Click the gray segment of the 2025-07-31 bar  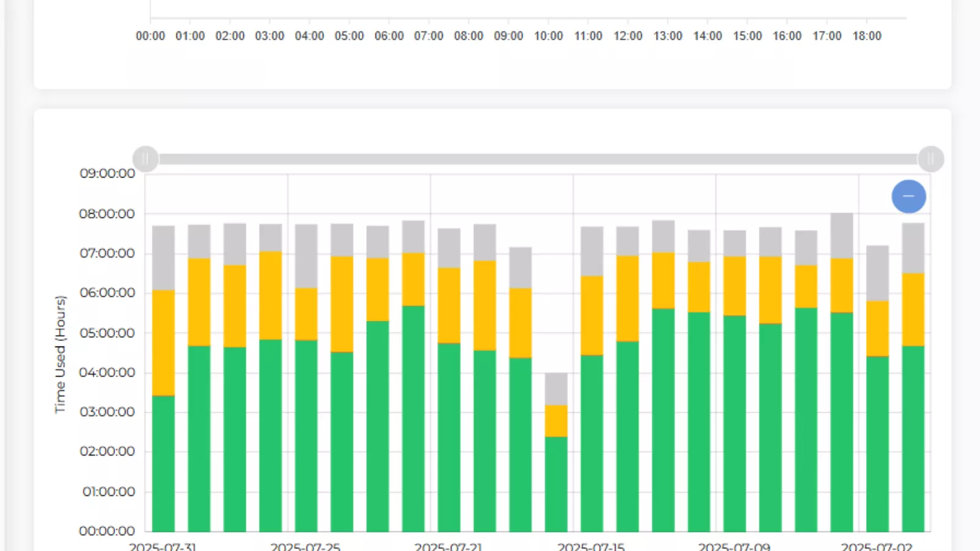[164, 257]
